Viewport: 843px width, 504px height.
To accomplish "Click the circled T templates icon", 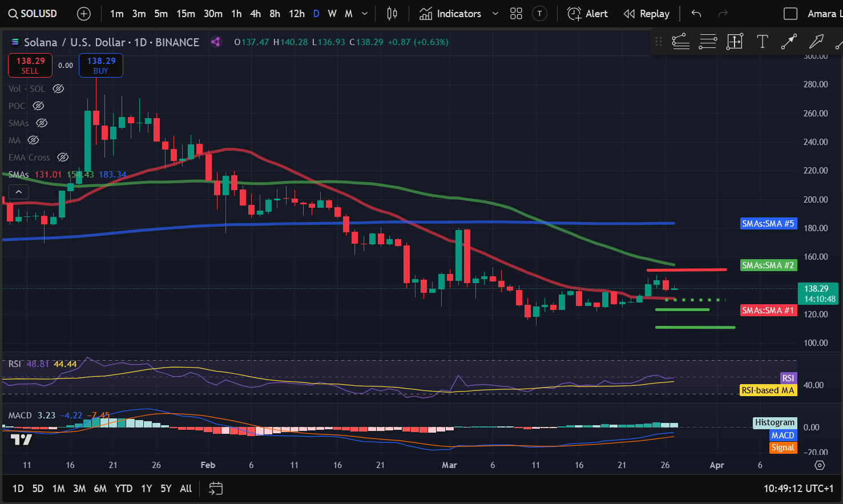I will [539, 14].
